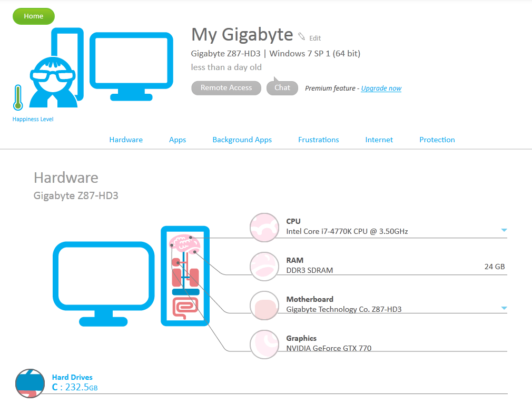Click the pencil Edit icon
The width and height of the screenshot is (532, 413).
coord(301,36)
